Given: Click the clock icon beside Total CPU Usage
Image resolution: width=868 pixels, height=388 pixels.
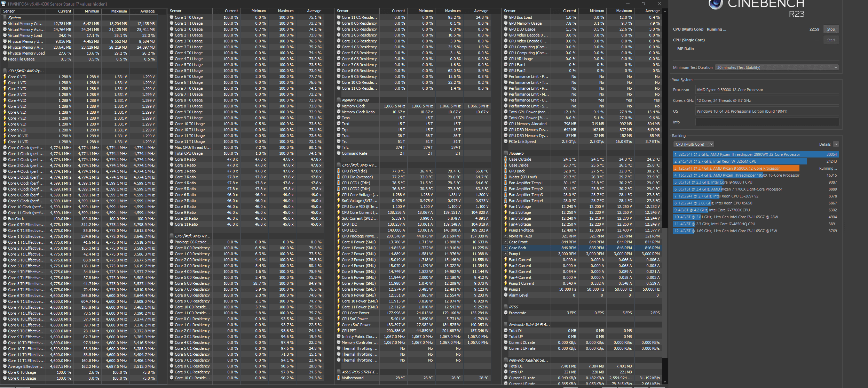Looking at the screenshot, I should tap(172, 153).
